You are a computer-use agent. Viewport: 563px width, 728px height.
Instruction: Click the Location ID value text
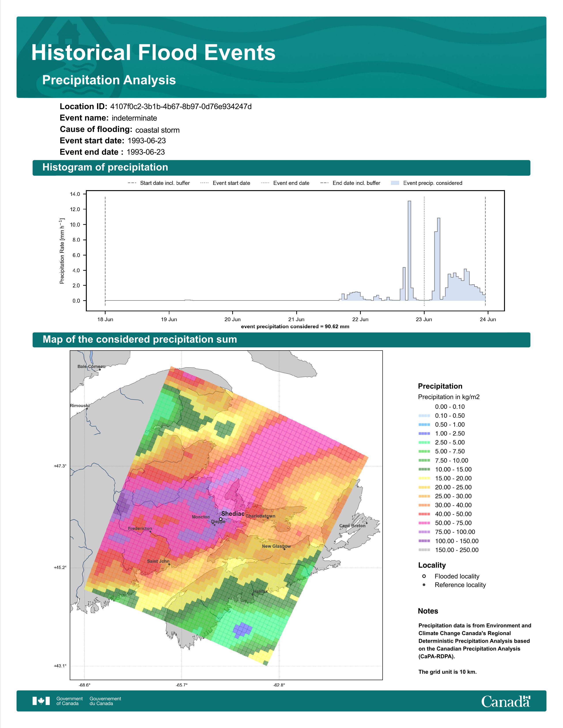click(x=181, y=107)
